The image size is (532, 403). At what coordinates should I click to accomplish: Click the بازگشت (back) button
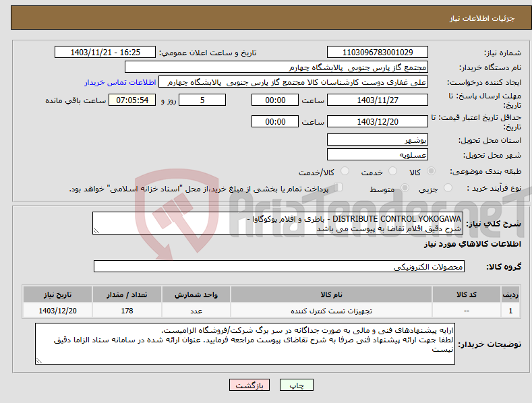pyautogui.click(x=249, y=385)
